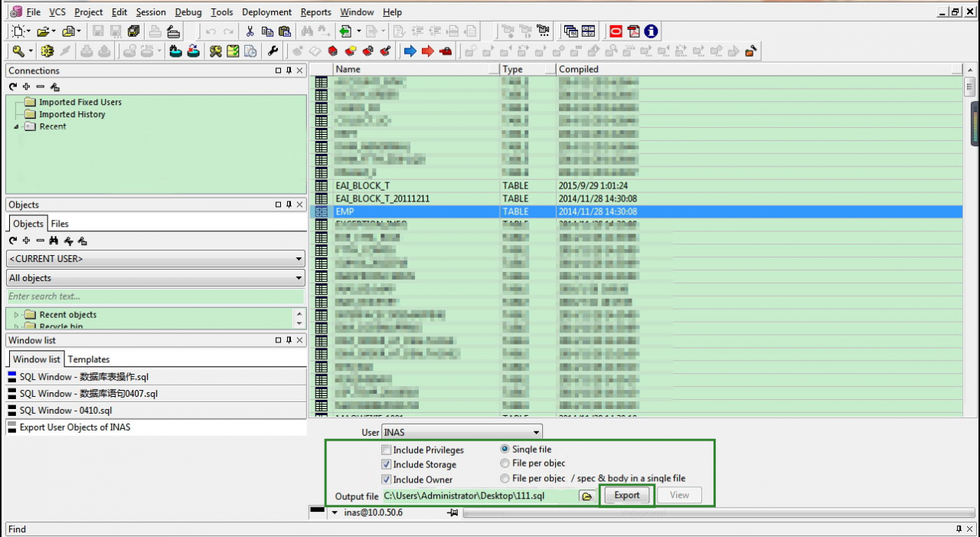Select File per object spec & body radio
The height and width of the screenshot is (537, 980).
point(505,478)
